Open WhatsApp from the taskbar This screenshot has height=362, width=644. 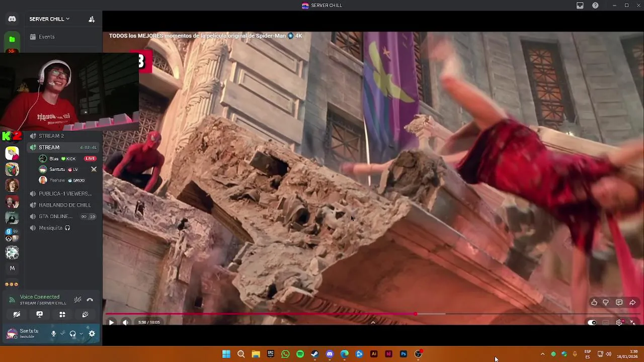(x=285, y=354)
